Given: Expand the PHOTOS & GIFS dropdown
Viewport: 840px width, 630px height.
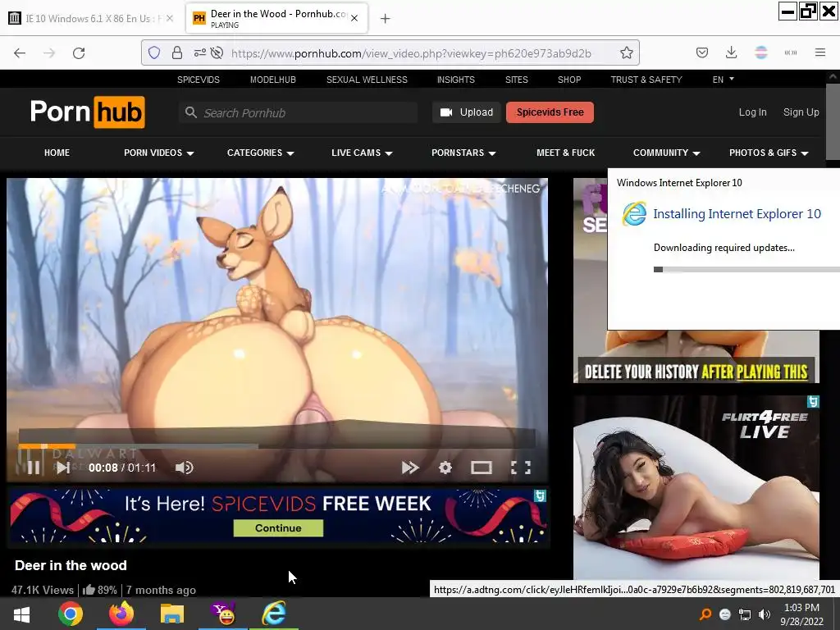Looking at the screenshot, I should tap(768, 153).
